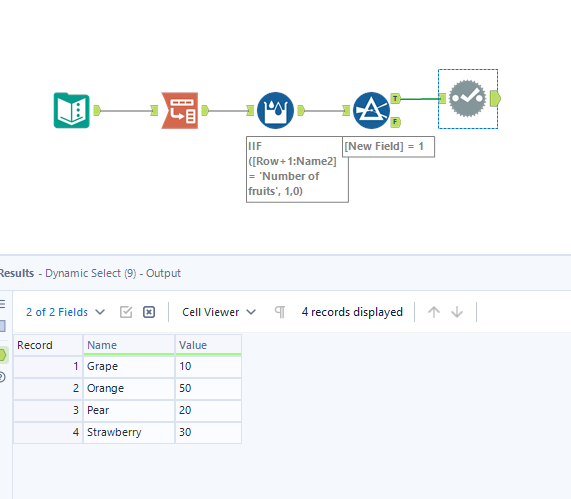This screenshot has width=571, height=499.
Task: Select record row 1
Action: [x=48, y=366]
